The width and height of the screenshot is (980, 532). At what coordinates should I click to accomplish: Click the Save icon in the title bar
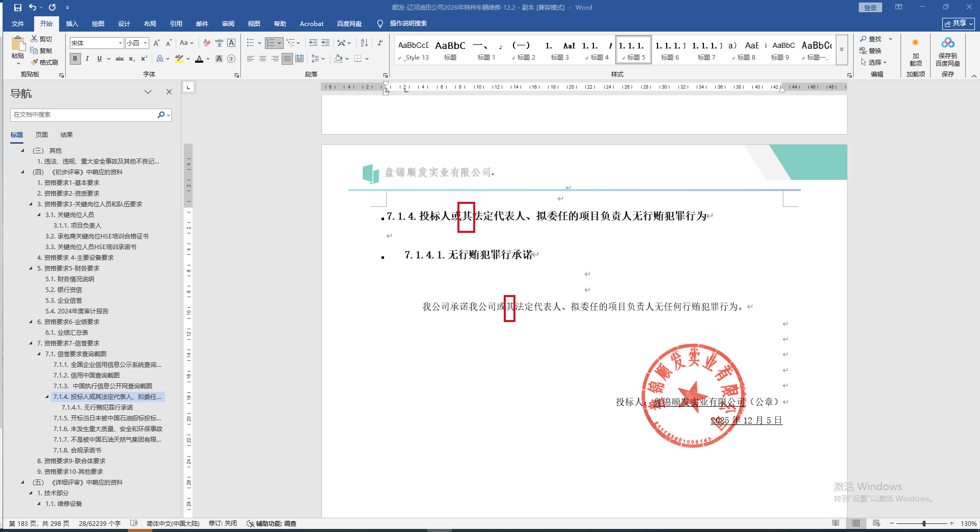point(18,8)
